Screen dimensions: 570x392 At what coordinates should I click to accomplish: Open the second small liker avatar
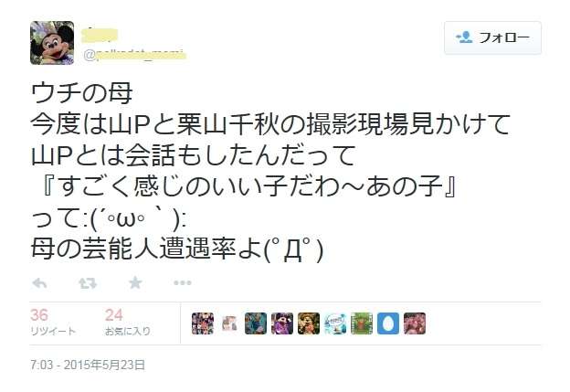click(x=229, y=323)
